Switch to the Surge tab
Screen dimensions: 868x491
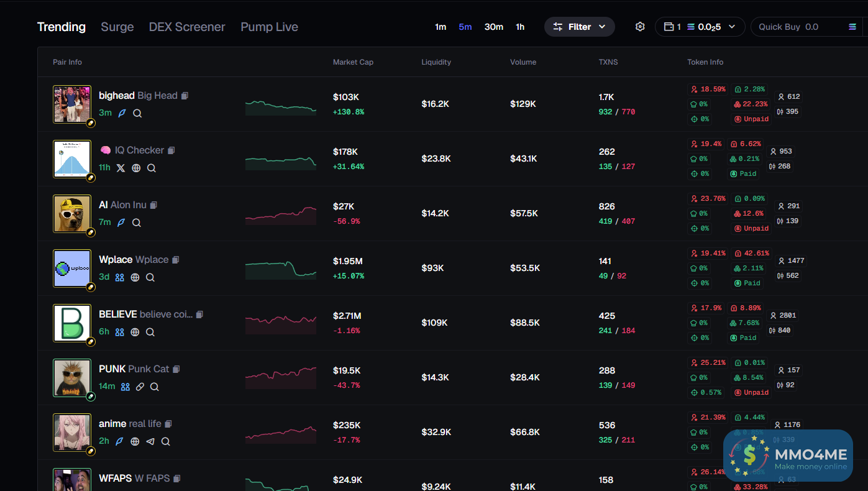(117, 27)
